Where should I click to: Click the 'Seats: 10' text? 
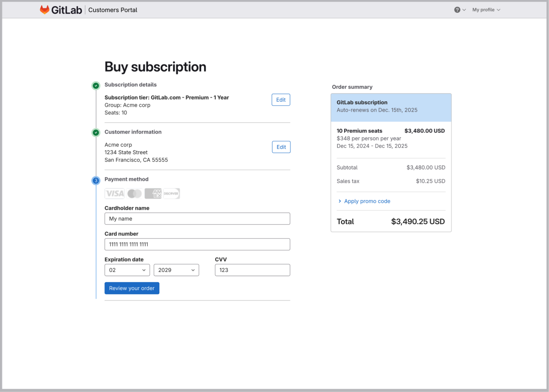tap(116, 113)
